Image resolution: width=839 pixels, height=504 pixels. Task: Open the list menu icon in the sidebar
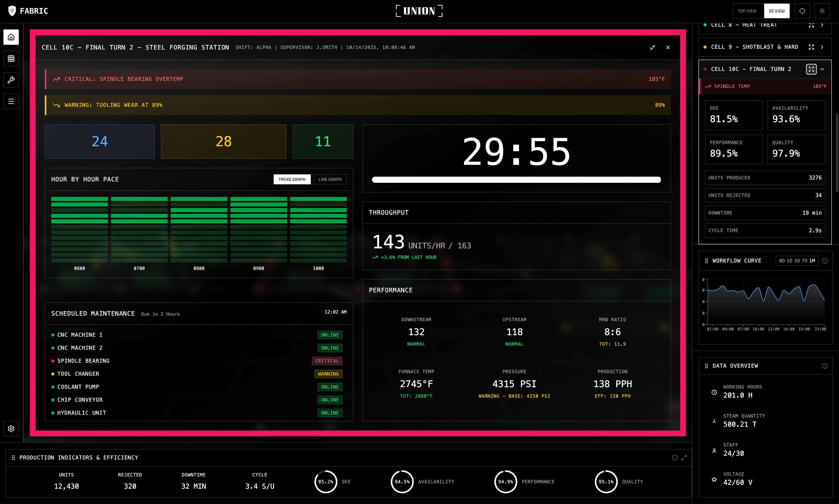click(x=11, y=101)
